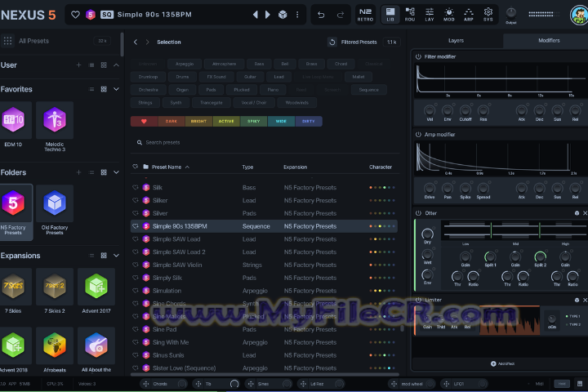This screenshot has width=588, height=392.
Task: Go to the previous preset arrow
Action: click(256, 15)
